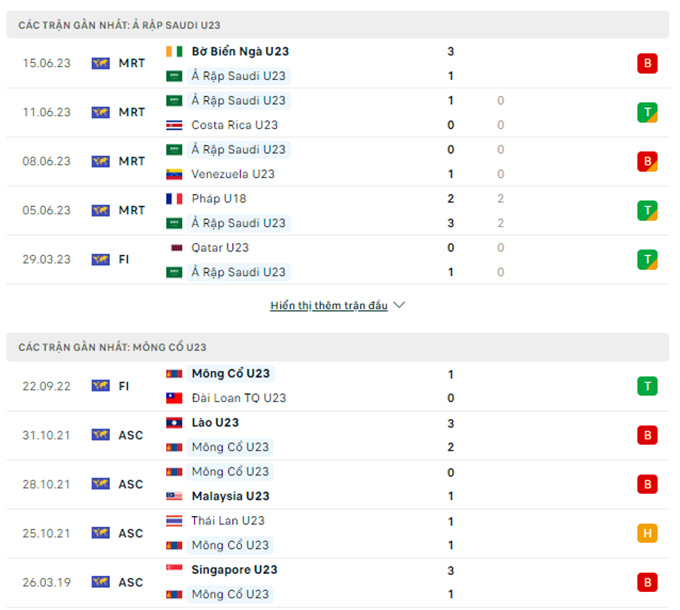Click the Malaysia flag icon
The width and height of the screenshot is (680, 610).
[174, 496]
